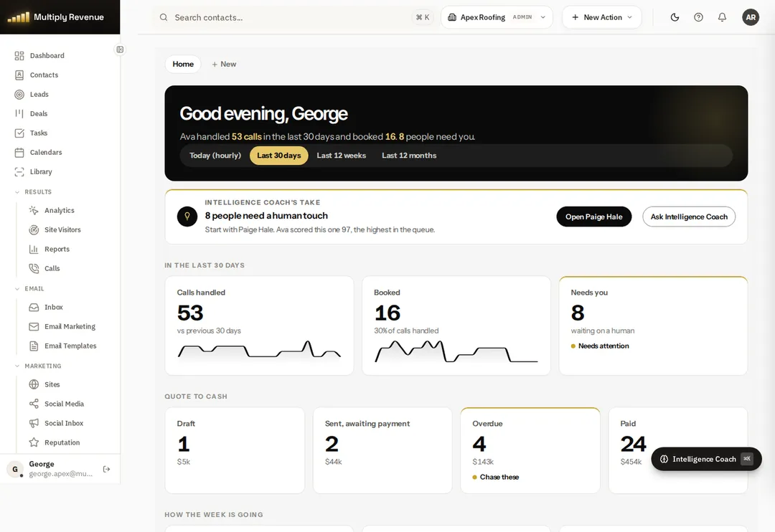Image resolution: width=775 pixels, height=532 pixels.
Task: Click the Reports bar chart icon
Action: pyautogui.click(x=34, y=249)
